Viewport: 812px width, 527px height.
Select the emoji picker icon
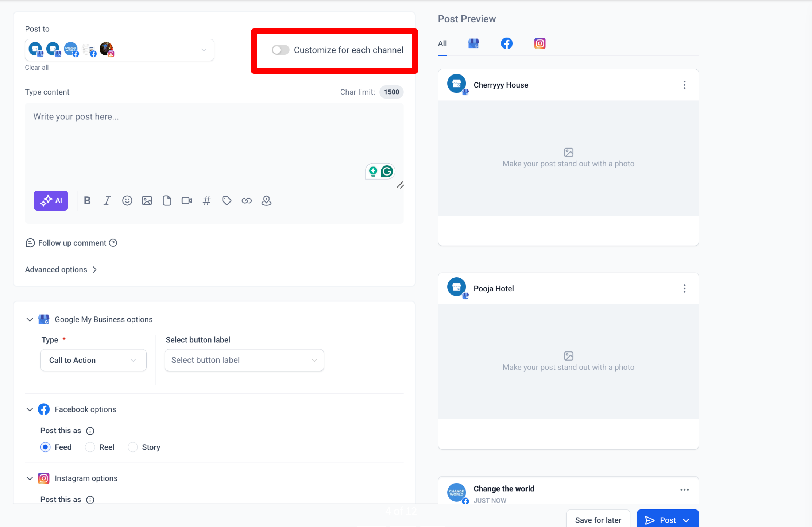click(x=127, y=200)
